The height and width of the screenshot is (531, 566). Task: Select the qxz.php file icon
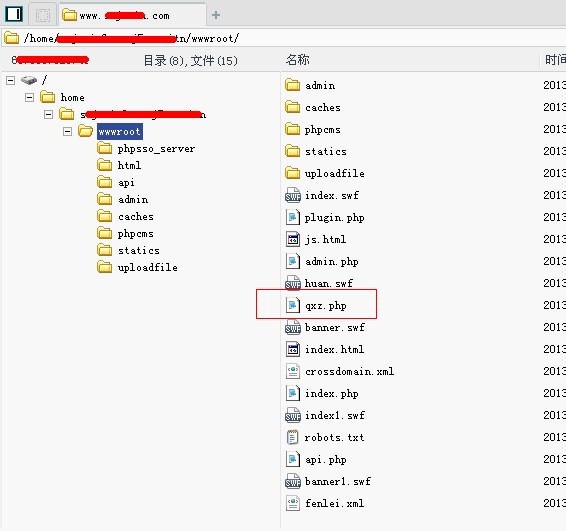[293, 305]
